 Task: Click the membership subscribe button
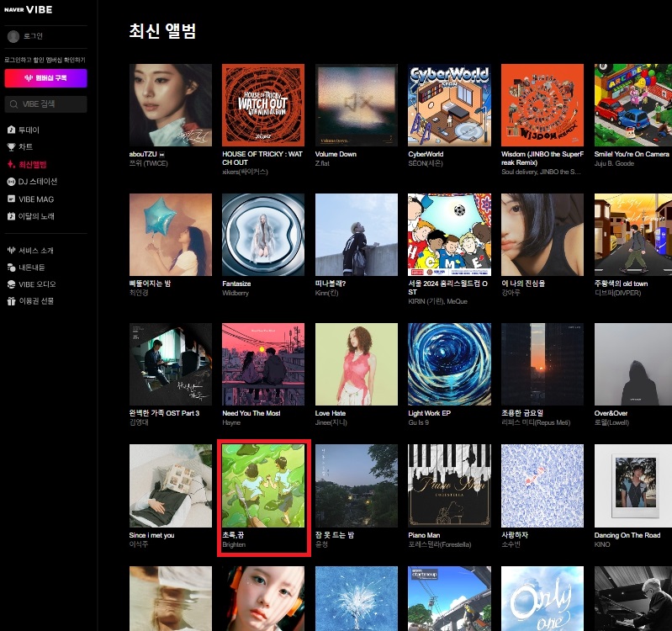click(x=46, y=78)
